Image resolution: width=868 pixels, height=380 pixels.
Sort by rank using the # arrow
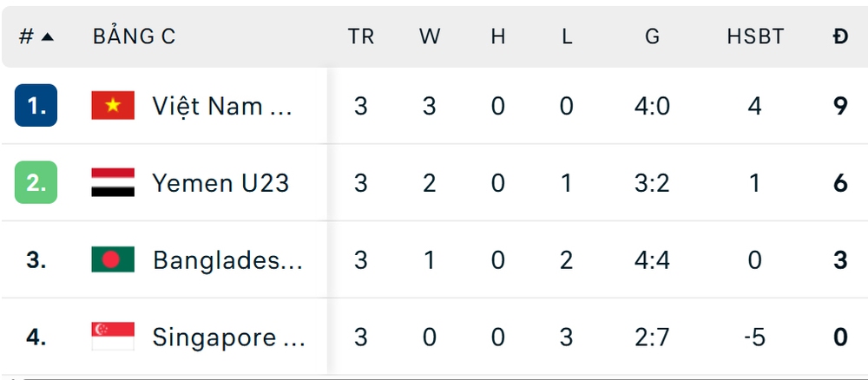pos(36,36)
